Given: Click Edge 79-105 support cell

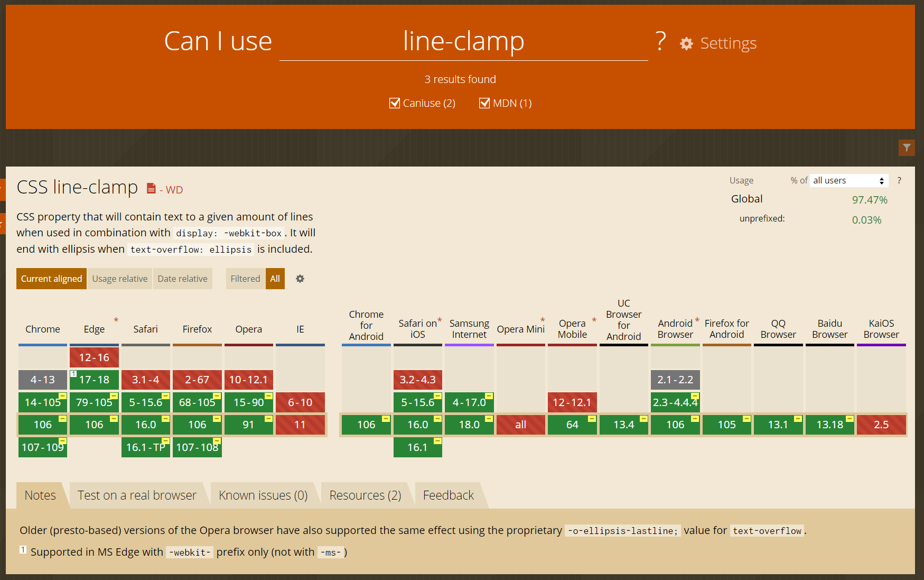Looking at the screenshot, I should (94, 402).
